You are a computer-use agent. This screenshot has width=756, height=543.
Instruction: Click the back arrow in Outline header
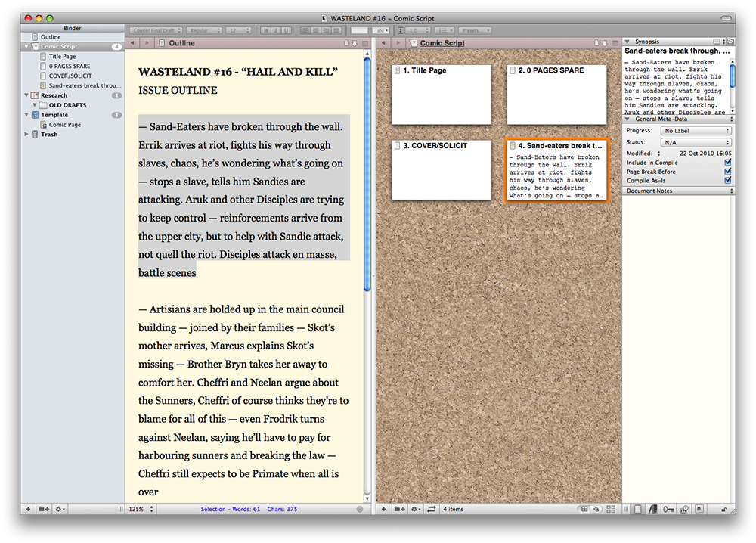132,44
